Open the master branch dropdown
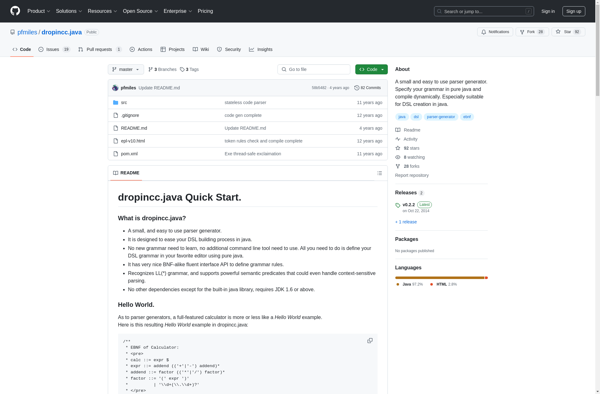Image resolution: width=600 pixels, height=394 pixels. coord(126,69)
